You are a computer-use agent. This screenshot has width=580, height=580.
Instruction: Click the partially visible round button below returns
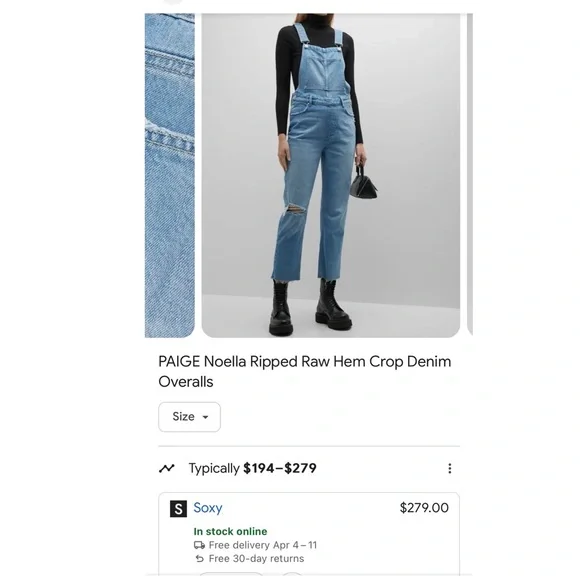click(x=293, y=574)
